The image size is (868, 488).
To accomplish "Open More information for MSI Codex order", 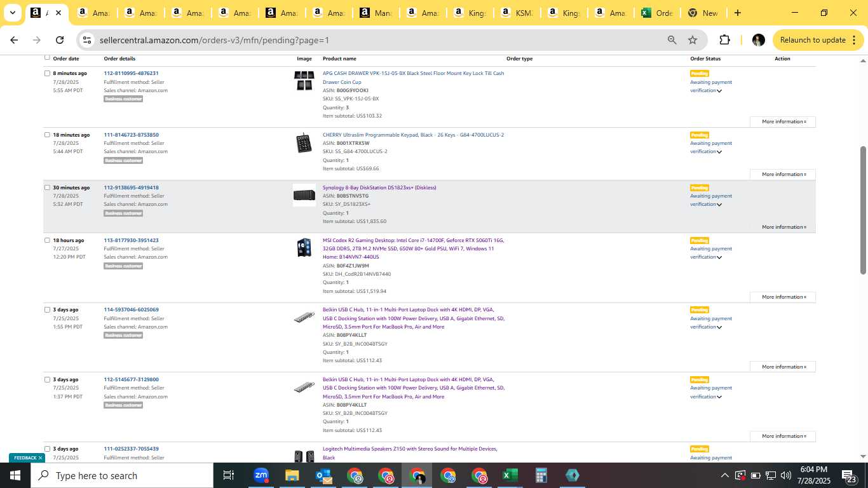I will pos(783,297).
